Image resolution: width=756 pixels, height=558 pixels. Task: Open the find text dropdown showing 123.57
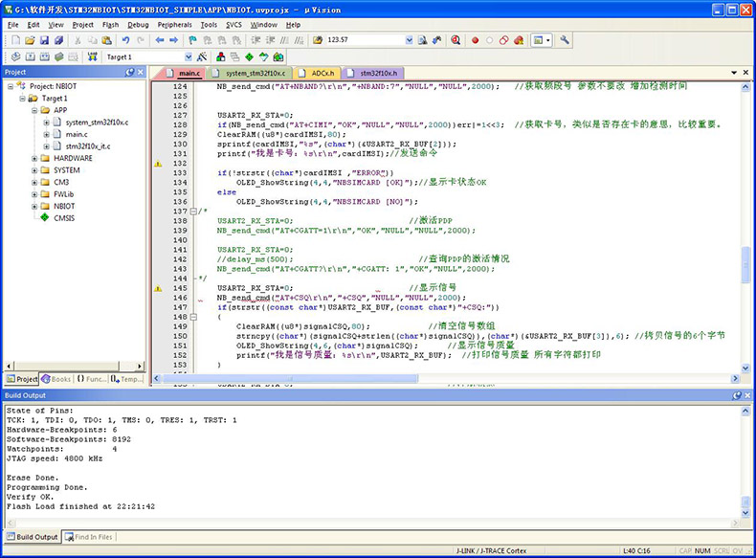[x=409, y=40]
